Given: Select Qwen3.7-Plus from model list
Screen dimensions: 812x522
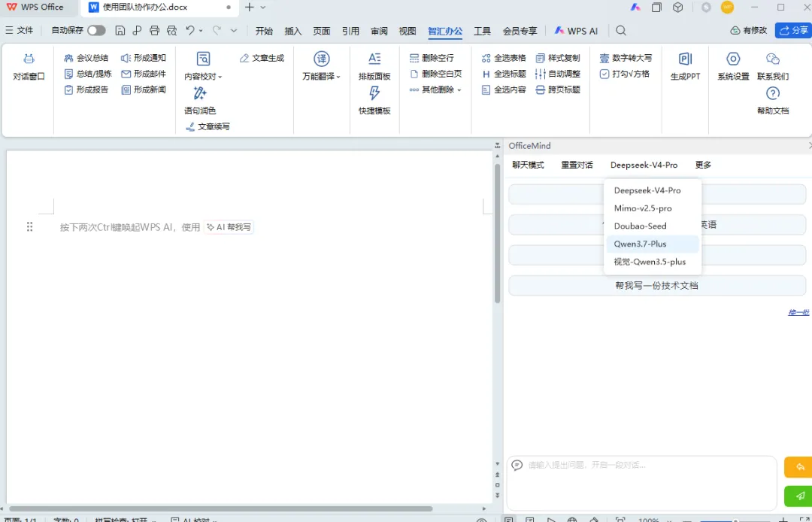Looking at the screenshot, I should point(653,244).
